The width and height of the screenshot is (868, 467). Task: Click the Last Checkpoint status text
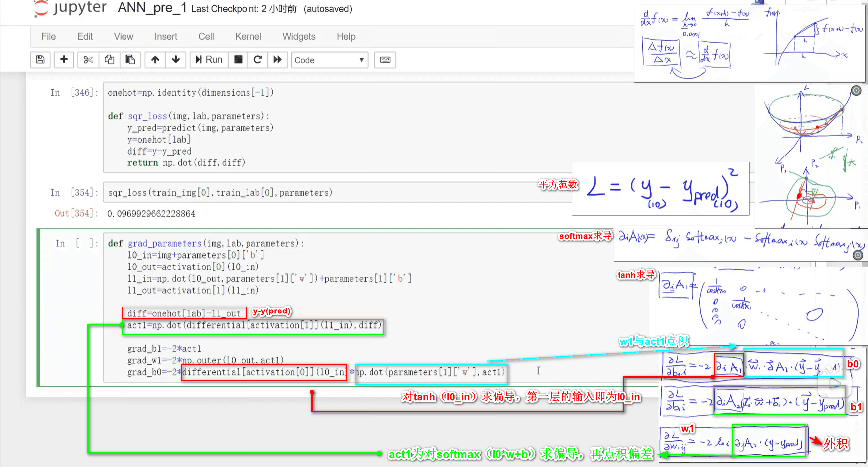pos(244,9)
